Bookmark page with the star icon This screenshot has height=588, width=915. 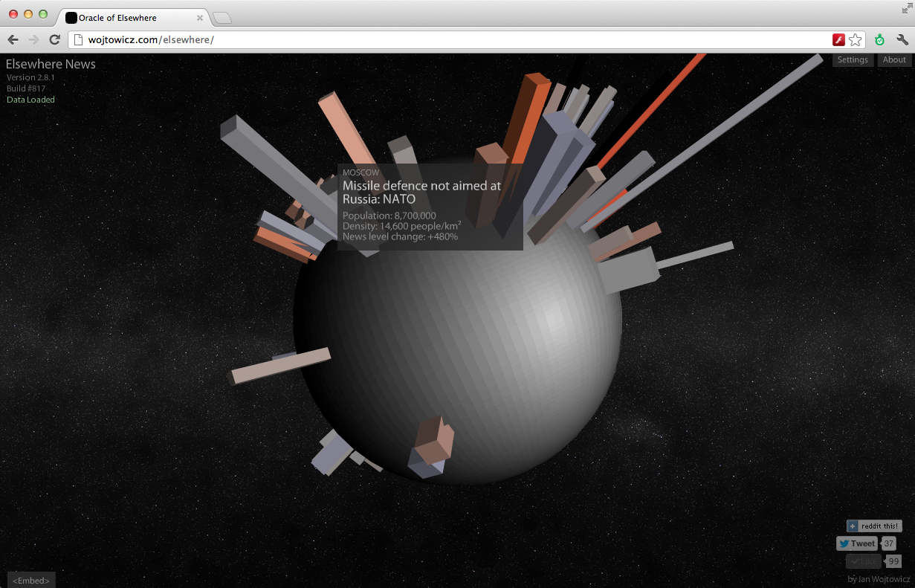(x=856, y=40)
